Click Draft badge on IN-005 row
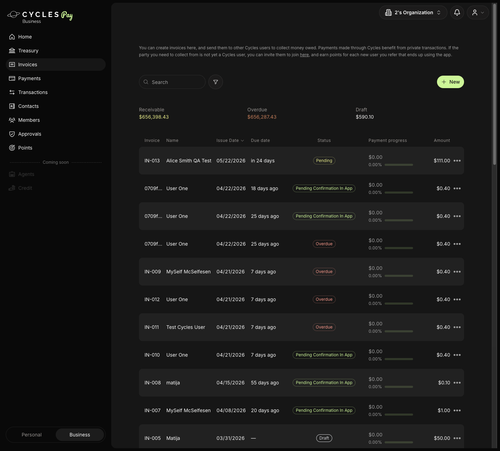Image resolution: width=500 pixels, height=451 pixels. click(x=324, y=438)
